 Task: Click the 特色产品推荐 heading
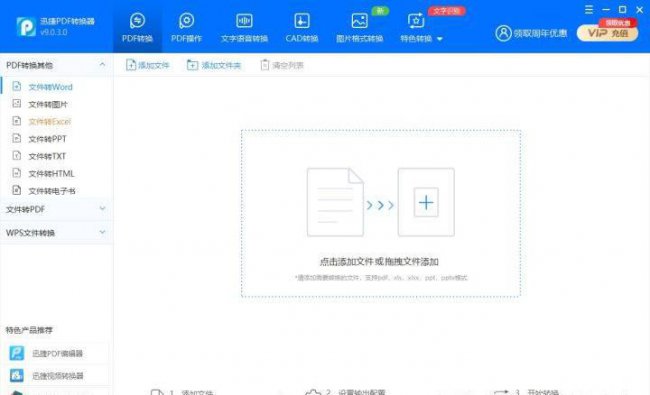coord(29,330)
